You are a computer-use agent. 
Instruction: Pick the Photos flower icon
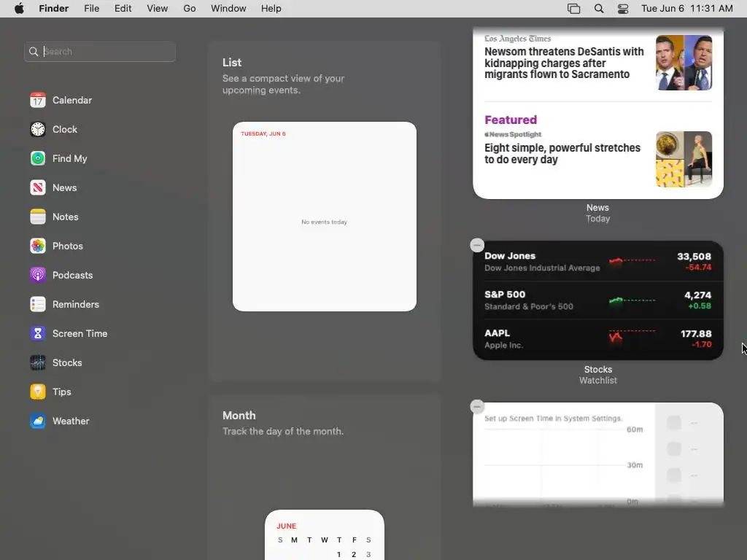coord(38,246)
